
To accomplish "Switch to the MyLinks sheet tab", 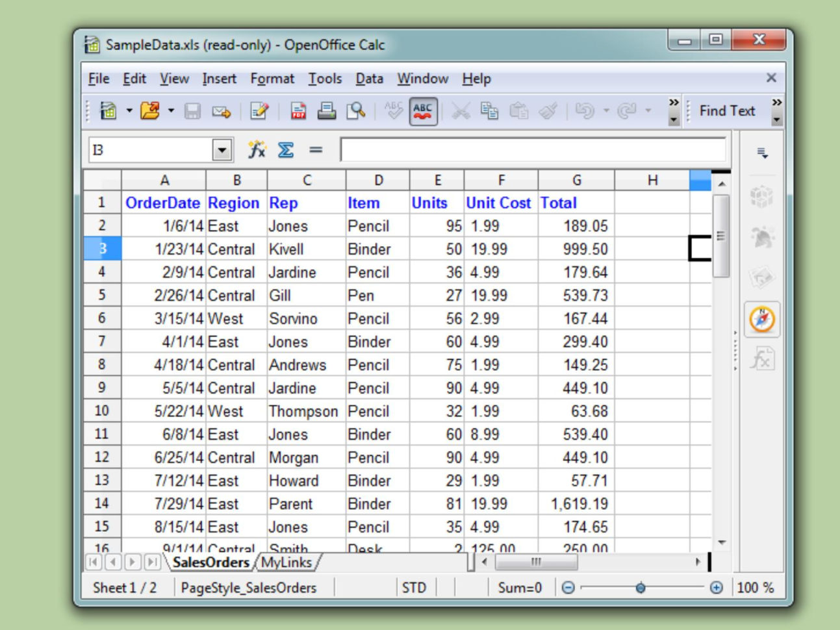I will [x=286, y=562].
